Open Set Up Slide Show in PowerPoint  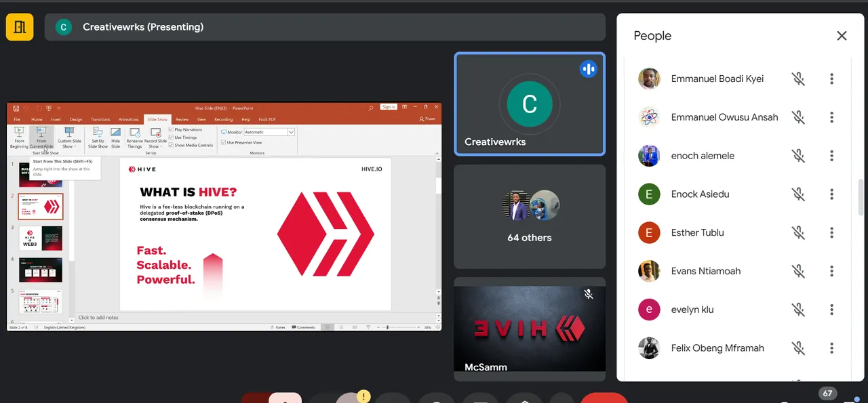tap(98, 137)
